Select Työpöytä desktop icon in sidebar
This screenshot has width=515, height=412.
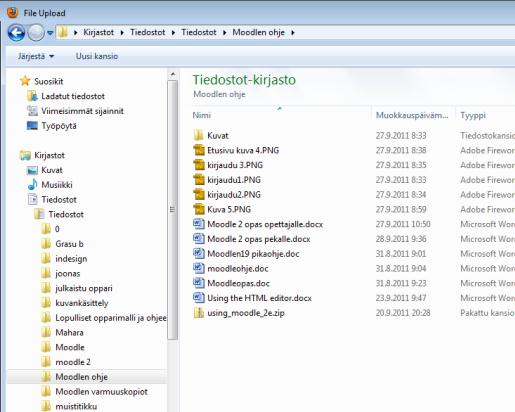[32, 126]
